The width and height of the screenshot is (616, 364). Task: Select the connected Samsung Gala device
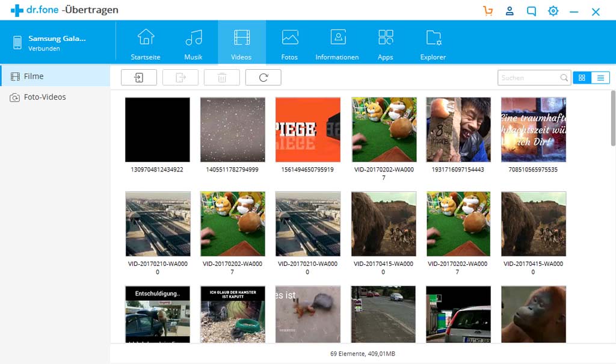pos(48,42)
